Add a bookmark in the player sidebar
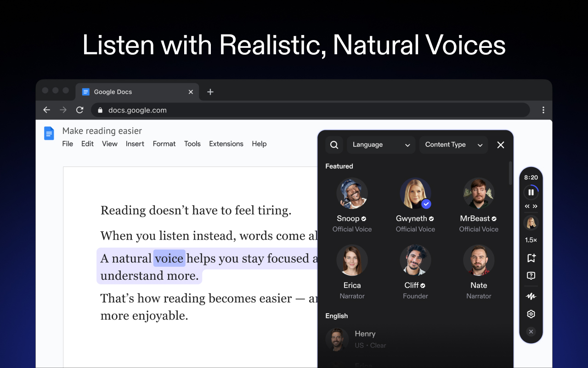The image size is (588, 368). click(x=531, y=258)
